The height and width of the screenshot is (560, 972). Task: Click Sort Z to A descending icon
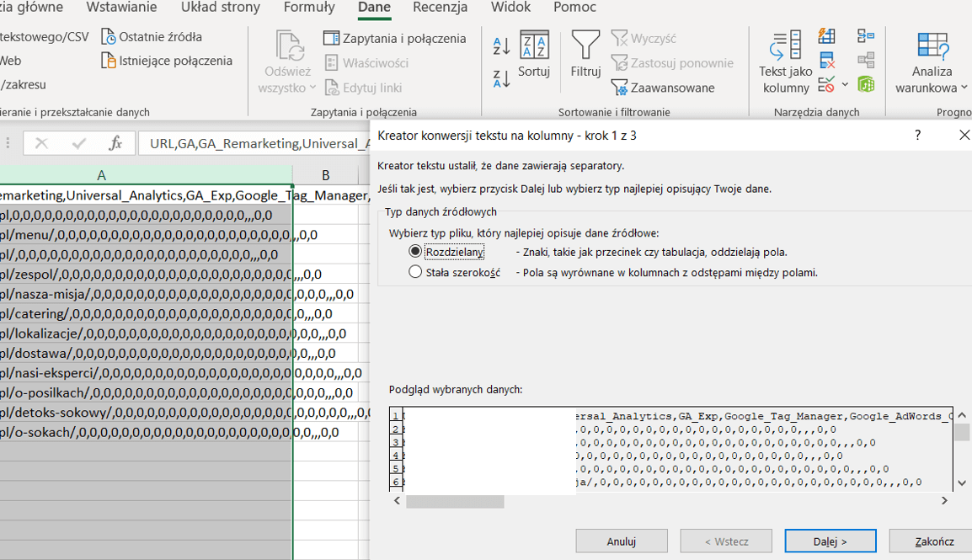[x=501, y=78]
